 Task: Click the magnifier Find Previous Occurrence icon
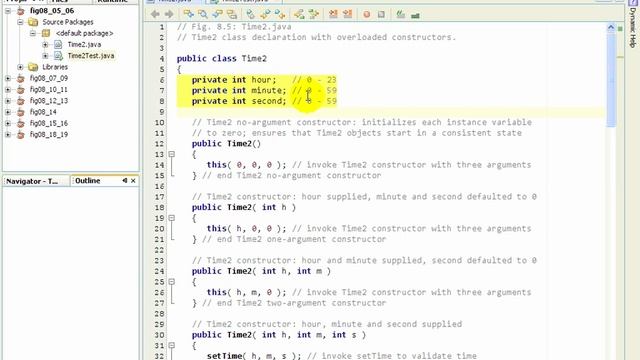point(203,15)
